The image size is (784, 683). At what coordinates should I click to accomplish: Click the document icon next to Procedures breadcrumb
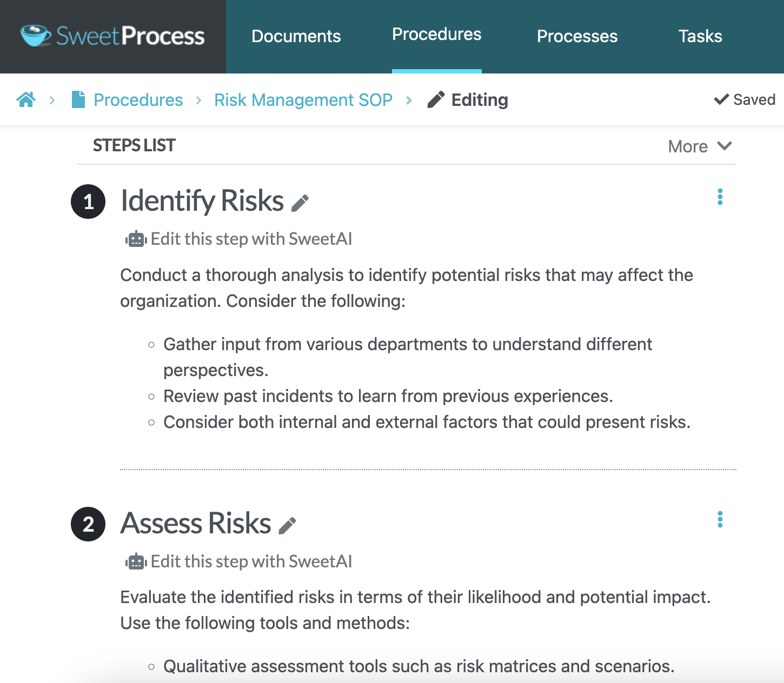pyautogui.click(x=78, y=100)
